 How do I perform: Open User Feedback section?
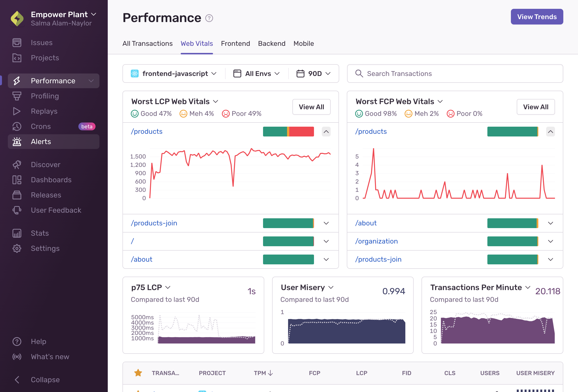pyautogui.click(x=53, y=210)
